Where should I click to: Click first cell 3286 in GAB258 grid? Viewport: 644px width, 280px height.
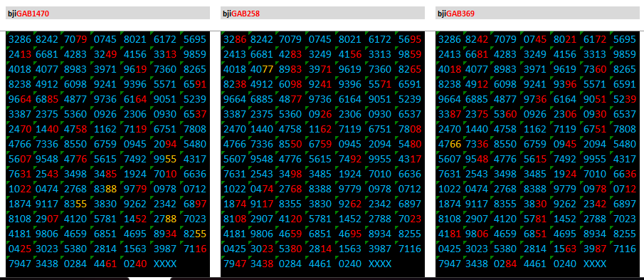point(235,39)
